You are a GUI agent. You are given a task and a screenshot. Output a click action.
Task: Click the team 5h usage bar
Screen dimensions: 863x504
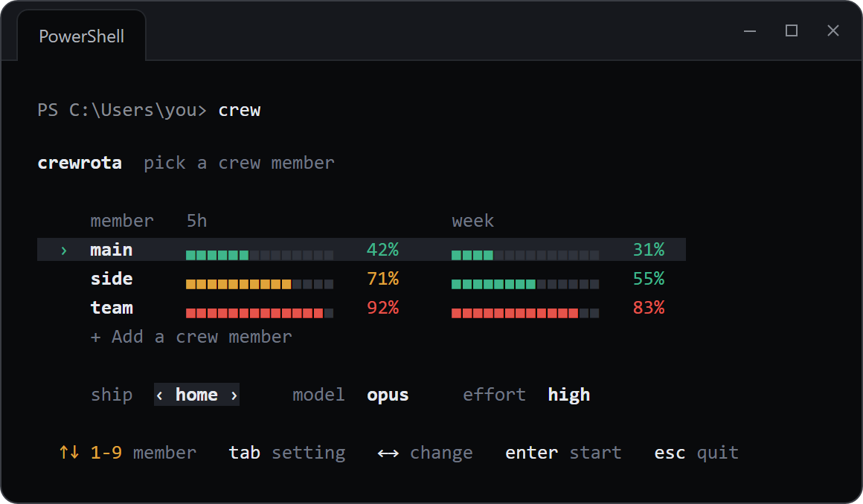[260, 313]
